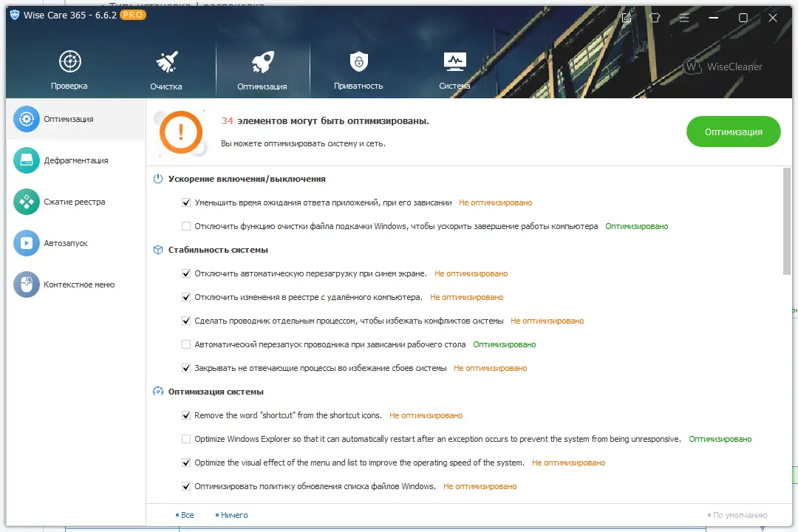The image size is (798, 532).
Task: Click the Стабильность системы heading
Action: (218, 250)
